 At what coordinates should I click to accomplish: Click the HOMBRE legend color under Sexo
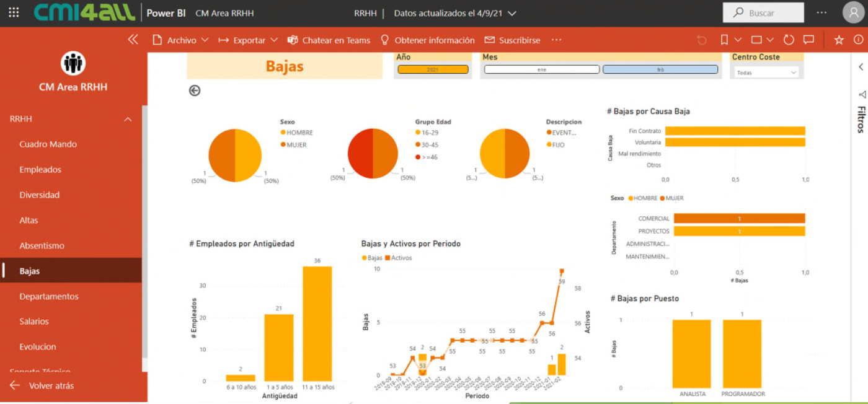pyautogui.click(x=283, y=133)
